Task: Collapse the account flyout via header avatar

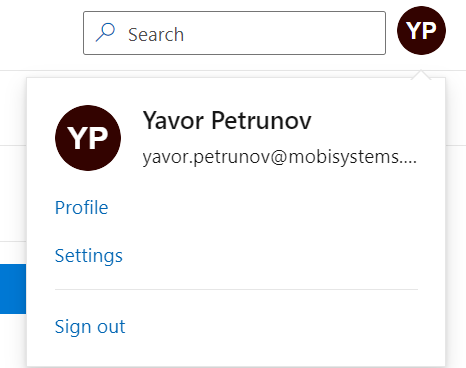Action: point(421,30)
